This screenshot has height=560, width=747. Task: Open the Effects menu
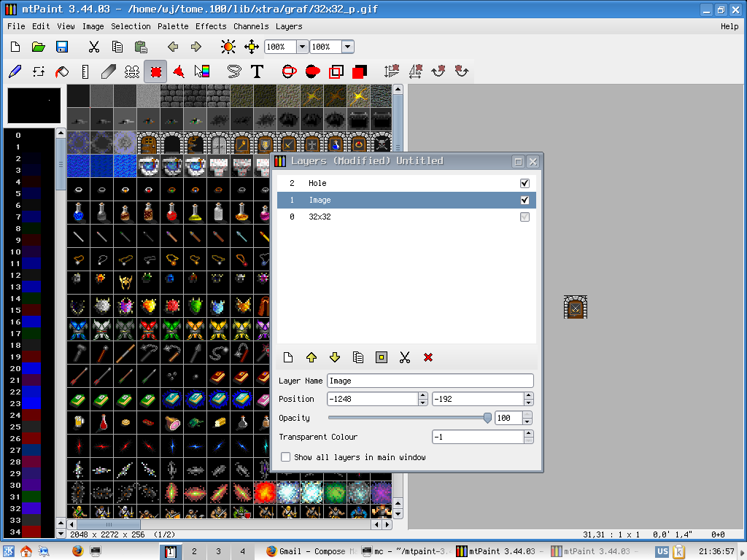point(211,26)
